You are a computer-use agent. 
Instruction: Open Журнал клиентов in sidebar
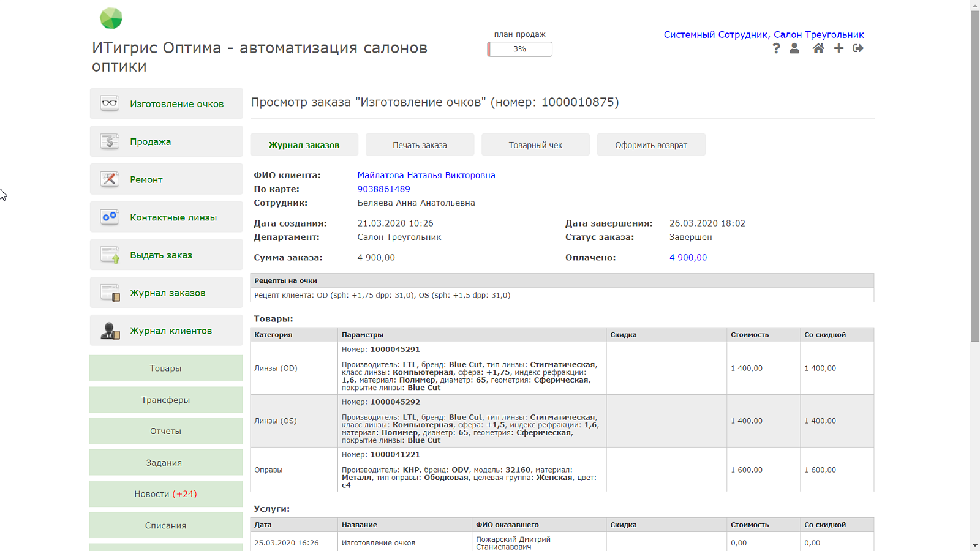(x=167, y=331)
